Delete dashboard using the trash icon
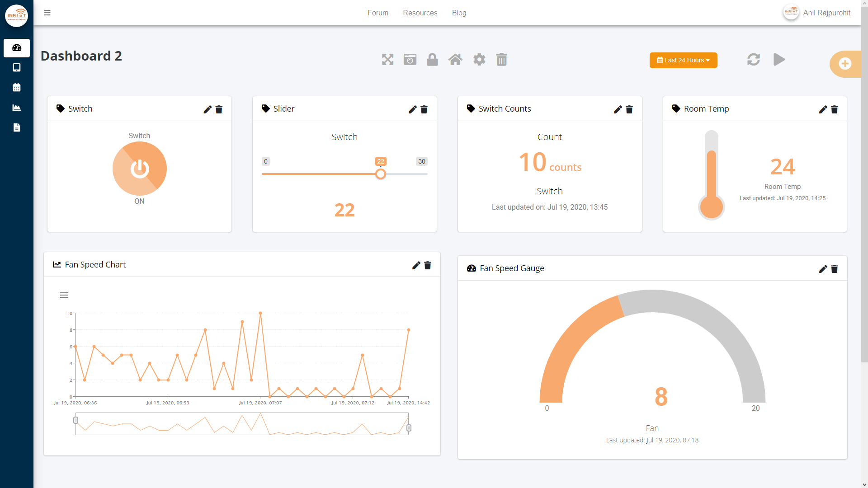 [502, 60]
